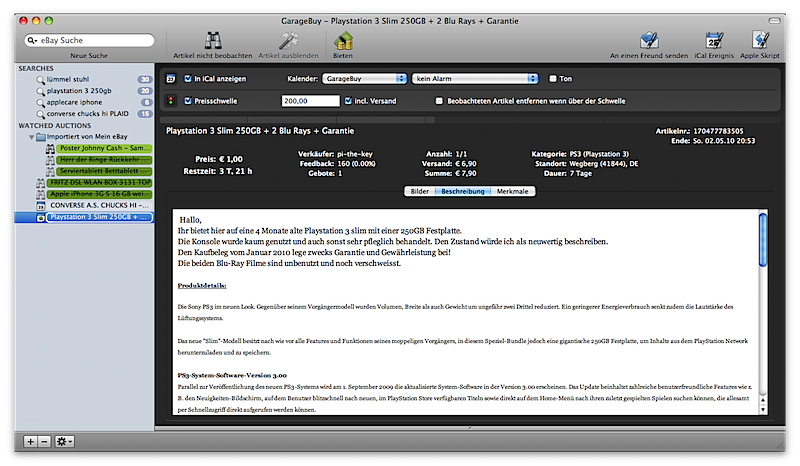
Task: Switch to the Merkmale tab
Action: (513, 191)
